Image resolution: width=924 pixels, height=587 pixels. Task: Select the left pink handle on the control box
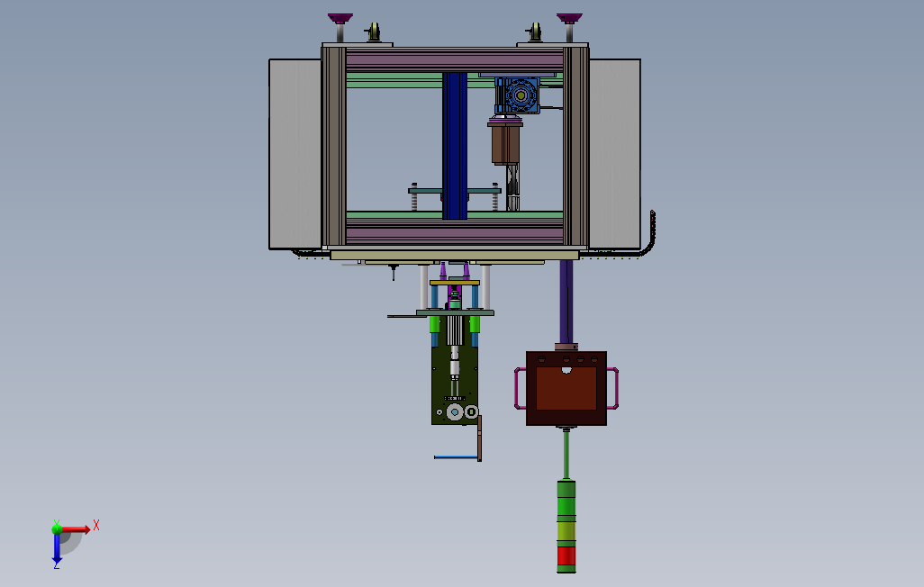pyautogui.click(x=520, y=388)
